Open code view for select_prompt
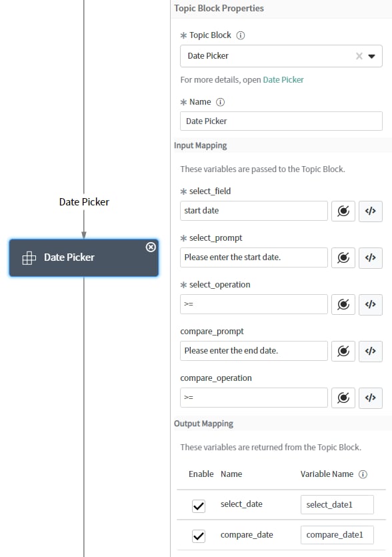The height and width of the screenshot is (557, 392). click(371, 257)
